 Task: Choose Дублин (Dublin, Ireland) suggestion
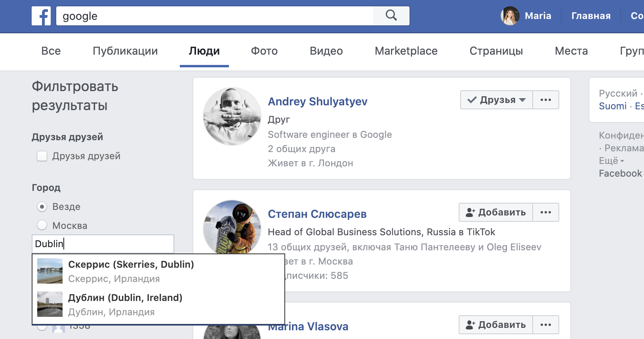point(158,304)
